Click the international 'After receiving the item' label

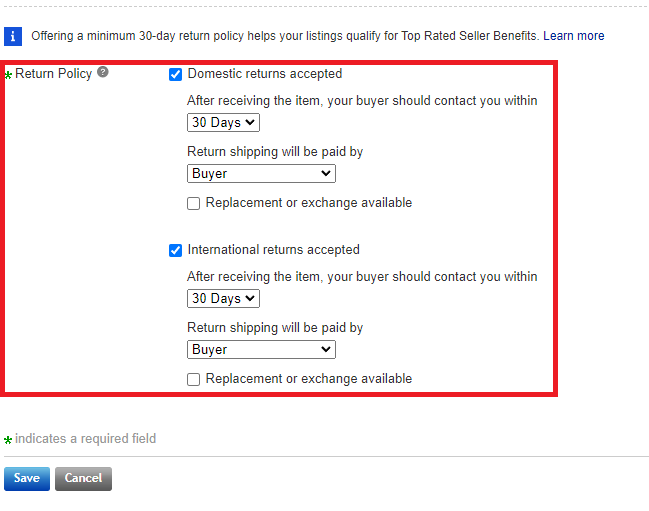(x=362, y=277)
